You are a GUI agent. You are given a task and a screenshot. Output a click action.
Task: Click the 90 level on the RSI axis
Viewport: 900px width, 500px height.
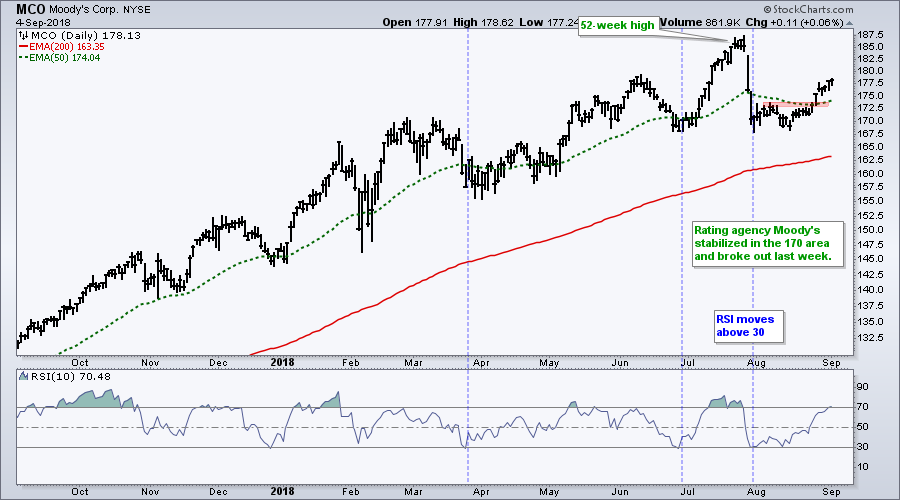click(863, 387)
